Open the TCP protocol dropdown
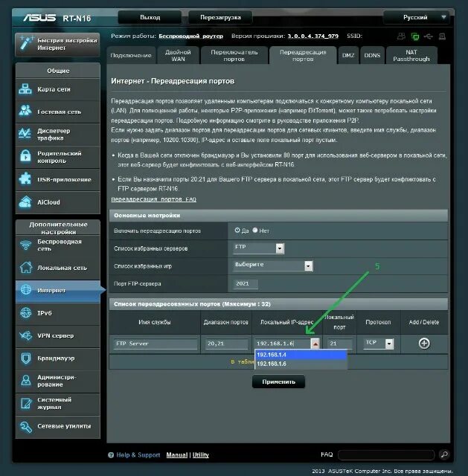Viewport: 468px width, 476px height. (x=379, y=344)
